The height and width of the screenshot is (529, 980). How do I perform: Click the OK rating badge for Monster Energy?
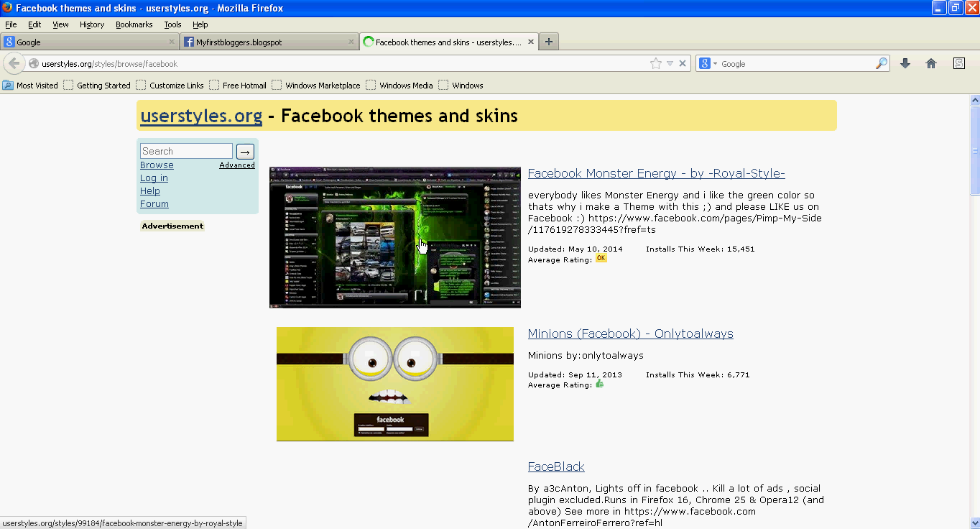tap(601, 258)
